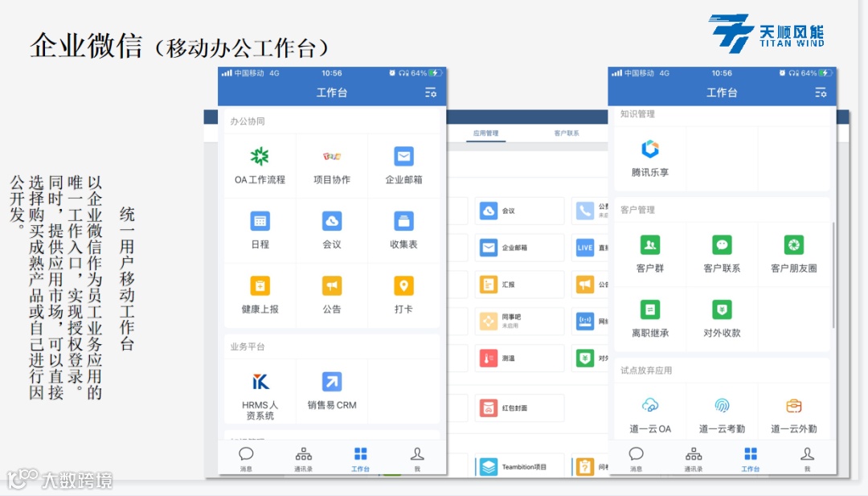Viewport: 868px width, 496px height.
Task: Switch to 应用管理 tab in background window
Action: tap(485, 133)
